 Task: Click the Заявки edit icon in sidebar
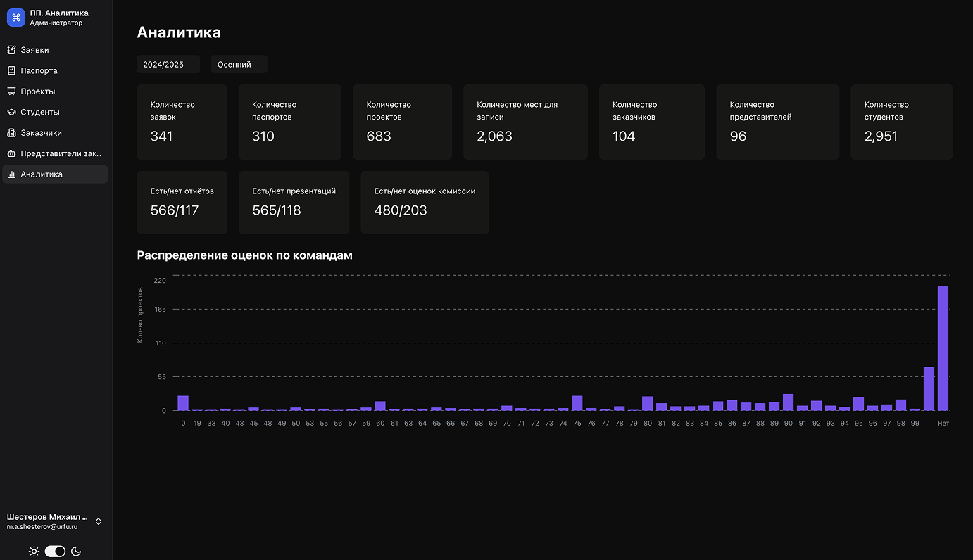tap(11, 50)
